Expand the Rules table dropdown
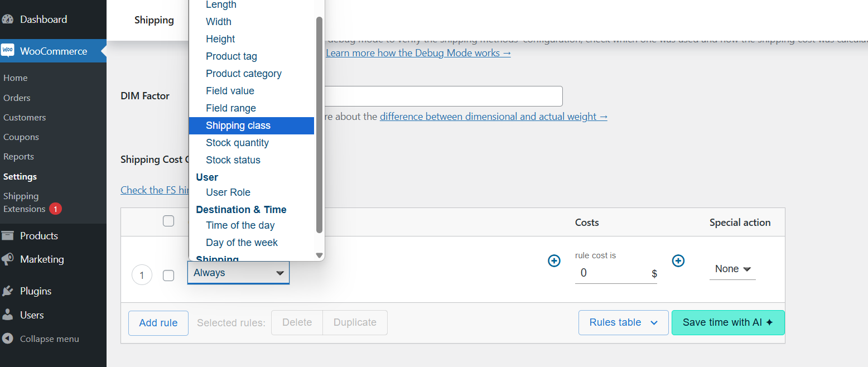Viewport: 868px width, 367px height. coord(623,322)
